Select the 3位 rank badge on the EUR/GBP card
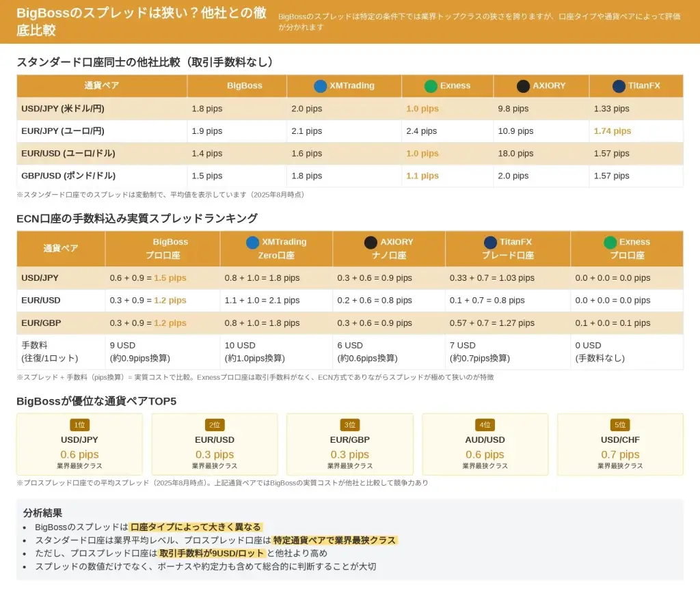Screen dimensions: 700x591 (350, 425)
